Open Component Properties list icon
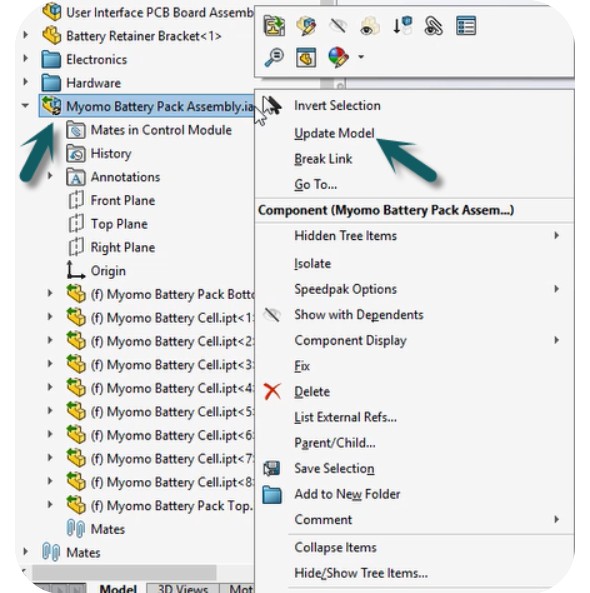The width and height of the screenshot is (590, 593). 466,26
